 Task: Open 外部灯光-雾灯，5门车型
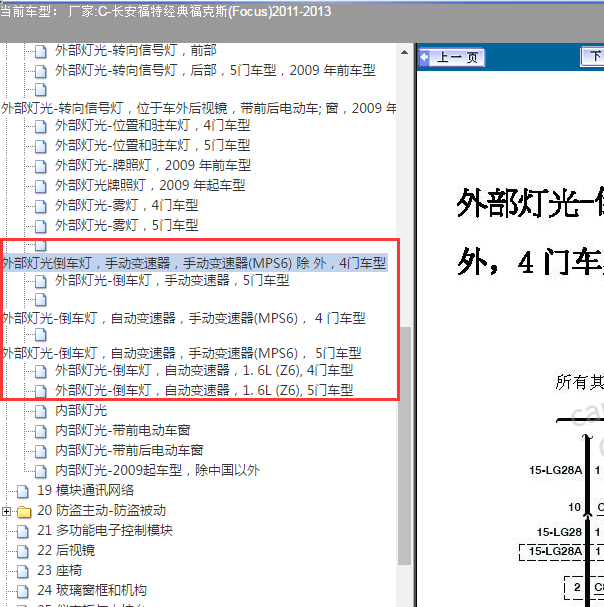click(x=127, y=225)
